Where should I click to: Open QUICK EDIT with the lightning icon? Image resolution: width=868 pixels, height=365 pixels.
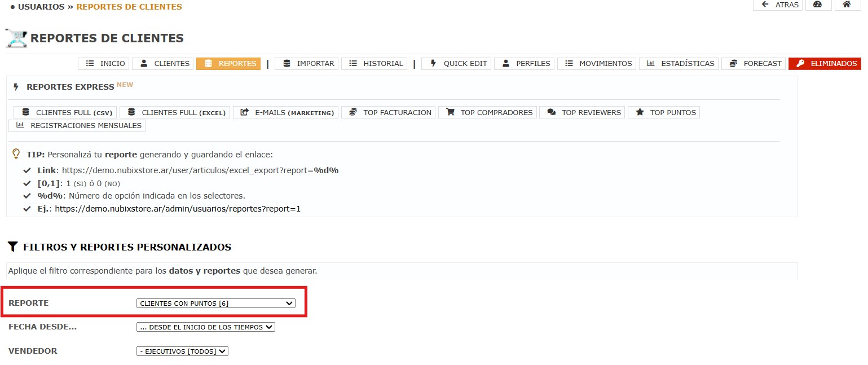(x=457, y=64)
